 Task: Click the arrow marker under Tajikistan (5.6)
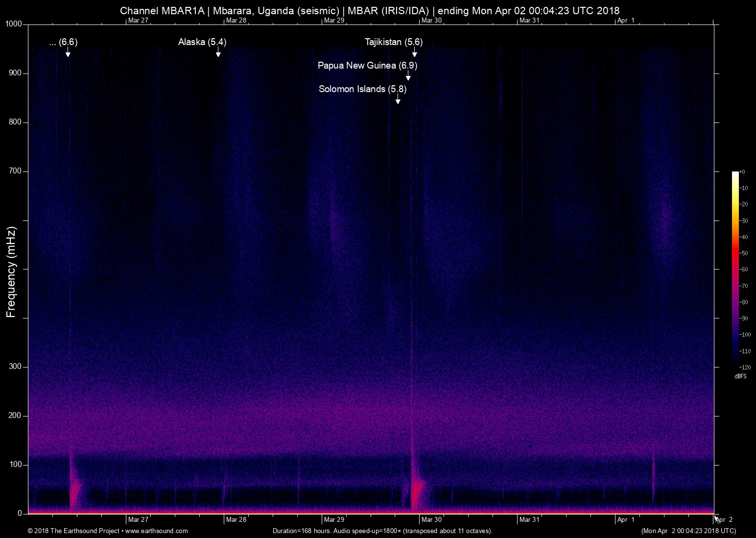click(414, 53)
